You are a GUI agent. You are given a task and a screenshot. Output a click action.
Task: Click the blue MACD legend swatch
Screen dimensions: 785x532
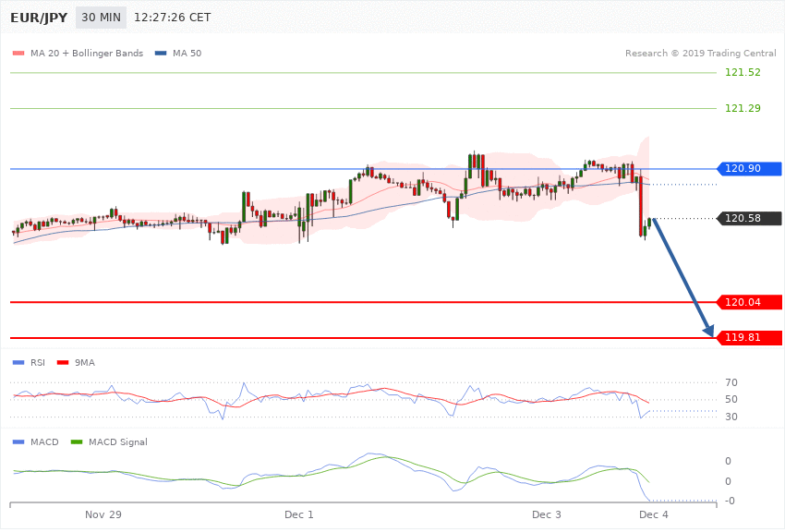[x=18, y=441]
